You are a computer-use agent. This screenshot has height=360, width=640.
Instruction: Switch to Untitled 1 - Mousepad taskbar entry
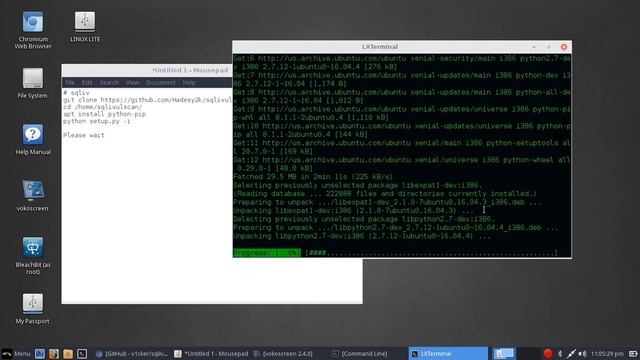click(x=211, y=353)
